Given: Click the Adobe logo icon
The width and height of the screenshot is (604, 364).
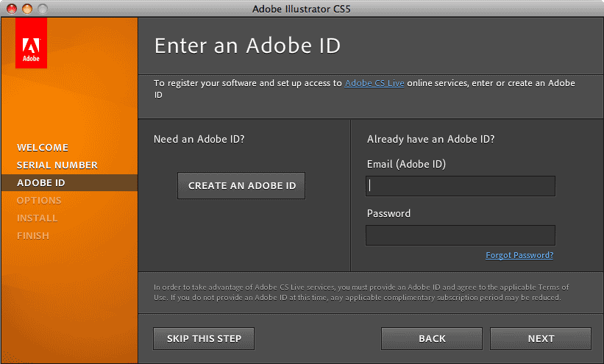Looking at the screenshot, I should pos(31,43).
